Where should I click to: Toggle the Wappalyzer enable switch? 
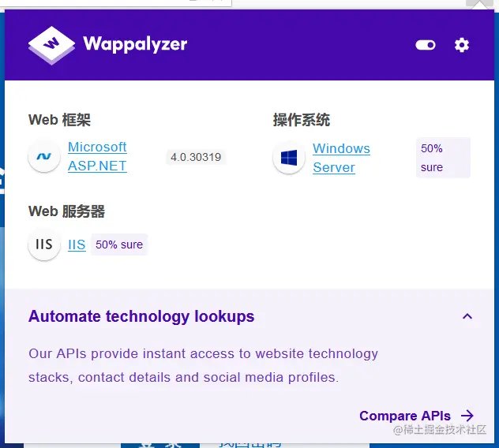(426, 45)
